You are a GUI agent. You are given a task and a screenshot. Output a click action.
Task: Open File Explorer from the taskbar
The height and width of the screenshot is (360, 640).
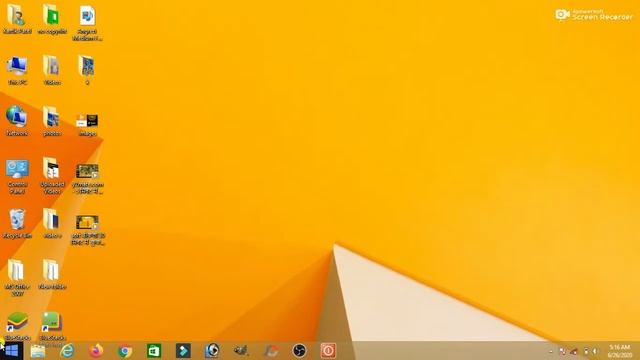[38, 351]
